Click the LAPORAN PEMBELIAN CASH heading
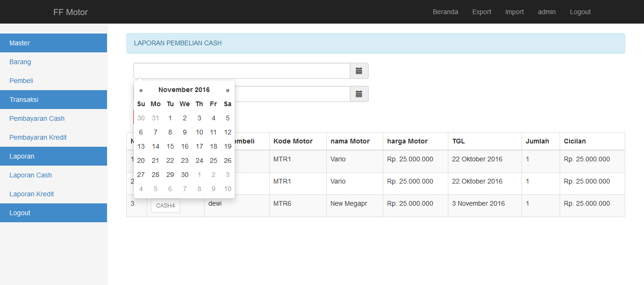The height and width of the screenshot is (285, 644). 178,43
